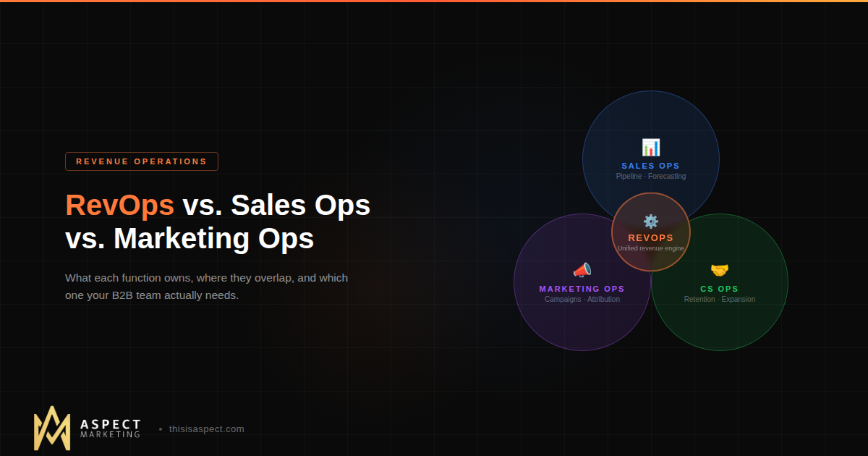Screen dimensions: 868x456
Task: Click the highlighted word RevOps in the headline
Action: (119, 206)
